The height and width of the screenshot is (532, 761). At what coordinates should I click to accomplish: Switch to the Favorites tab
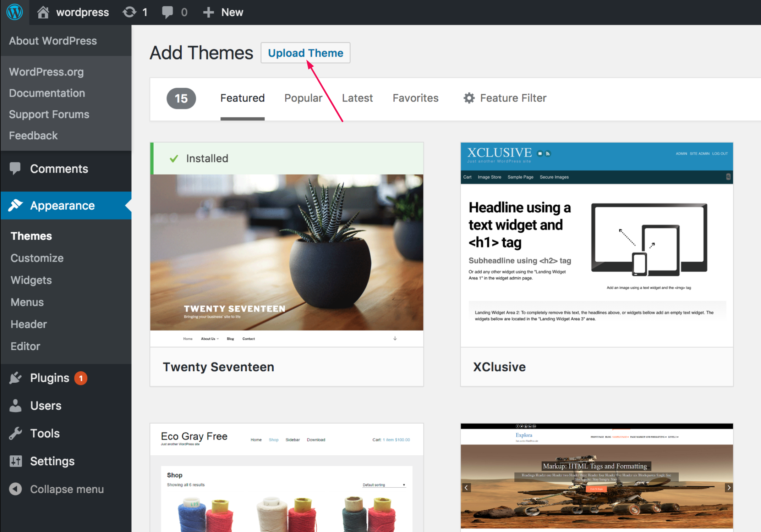pos(416,98)
